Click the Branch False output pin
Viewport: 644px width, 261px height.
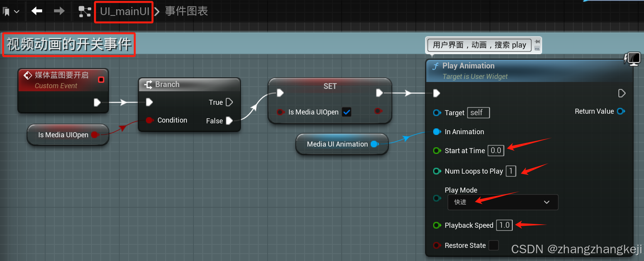[x=229, y=121]
